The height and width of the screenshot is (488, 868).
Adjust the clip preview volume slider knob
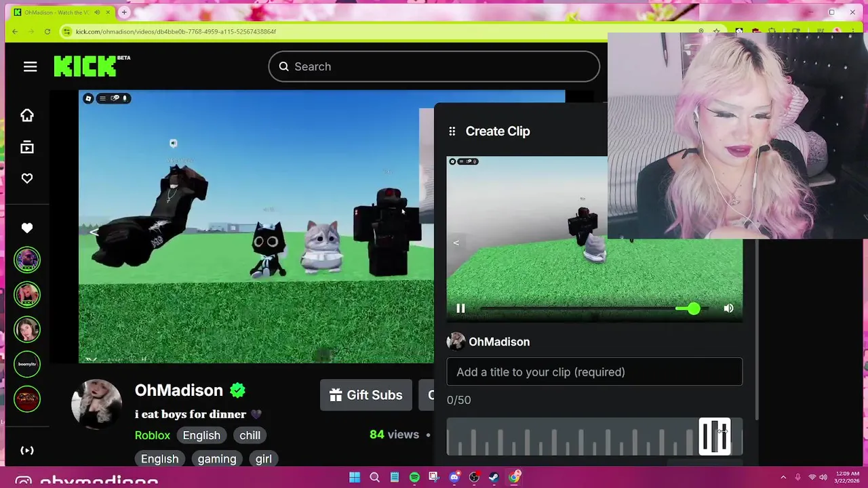click(693, 308)
